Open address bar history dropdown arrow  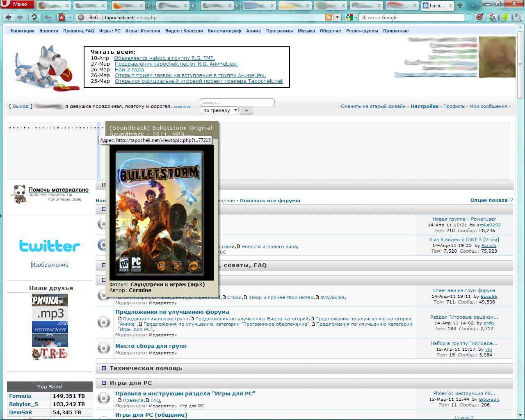pos(338,18)
